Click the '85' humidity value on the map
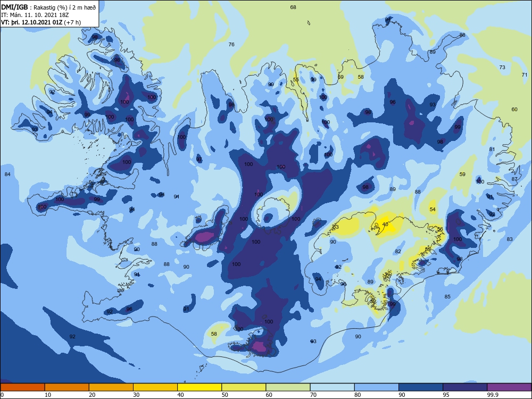Screen dimensions: 532x399 point(447,296)
